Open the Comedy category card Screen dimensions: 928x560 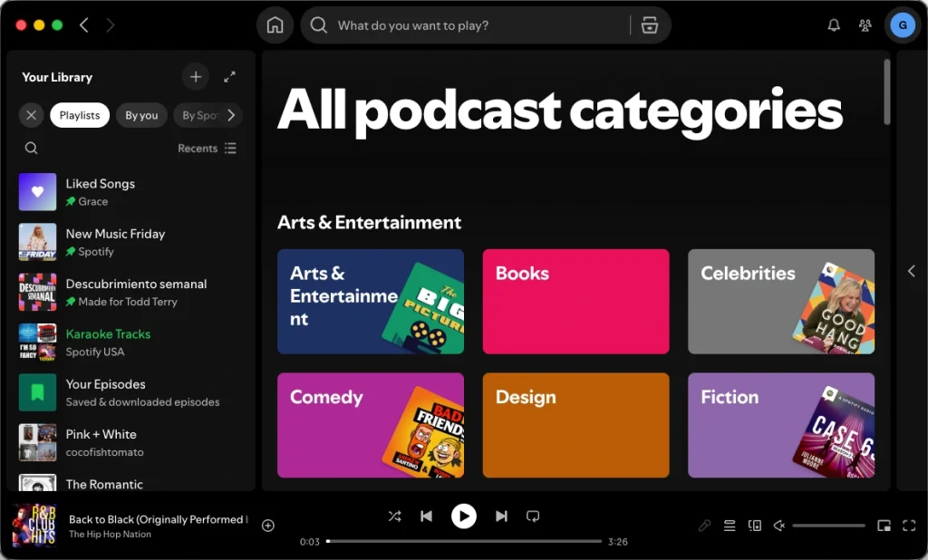(x=371, y=425)
